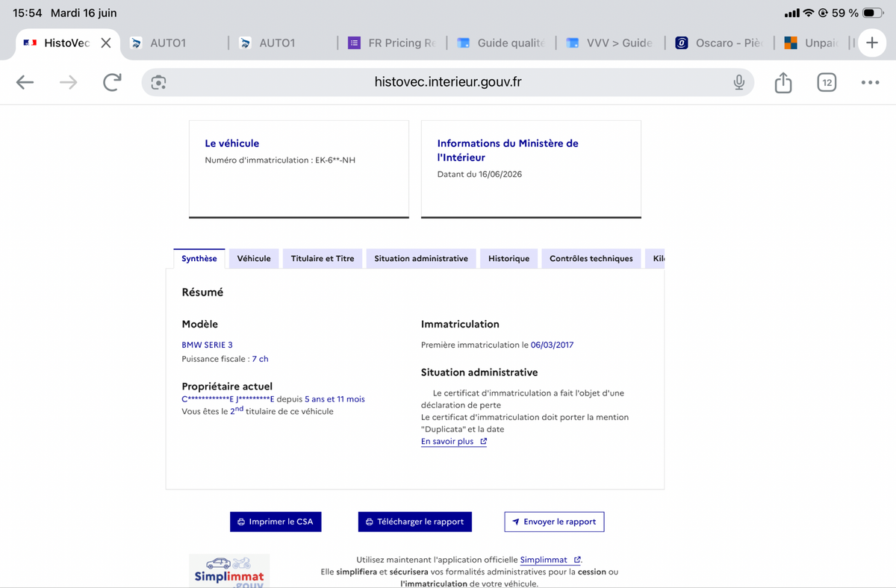Show the tab overview with 12 tabs

826,82
